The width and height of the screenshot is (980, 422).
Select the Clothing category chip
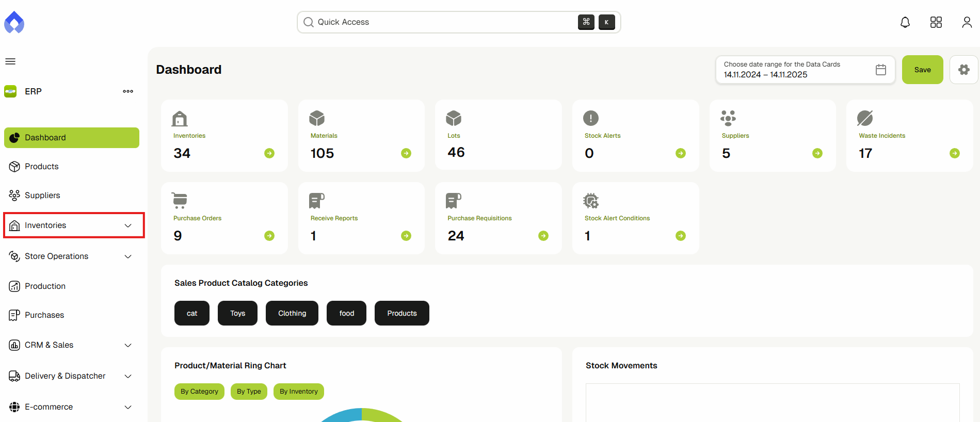292,313
